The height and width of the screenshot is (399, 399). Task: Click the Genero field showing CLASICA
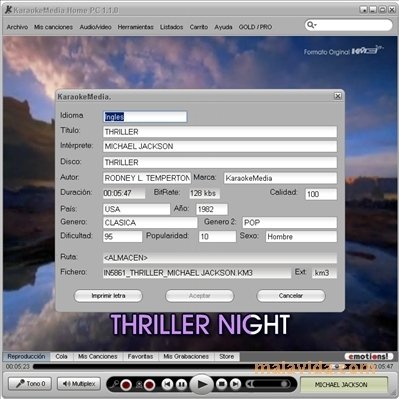pyautogui.click(x=150, y=223)
